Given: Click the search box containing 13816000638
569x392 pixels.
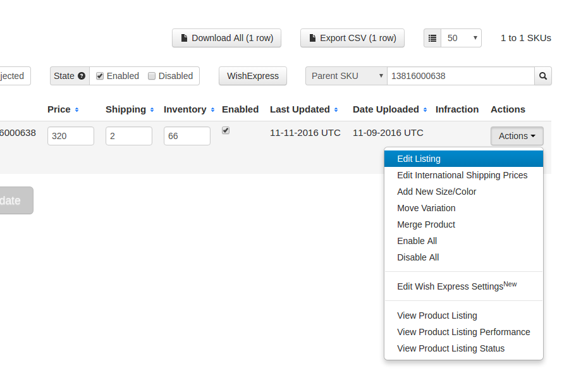Looking at the screenshot, I should point(461,76).
